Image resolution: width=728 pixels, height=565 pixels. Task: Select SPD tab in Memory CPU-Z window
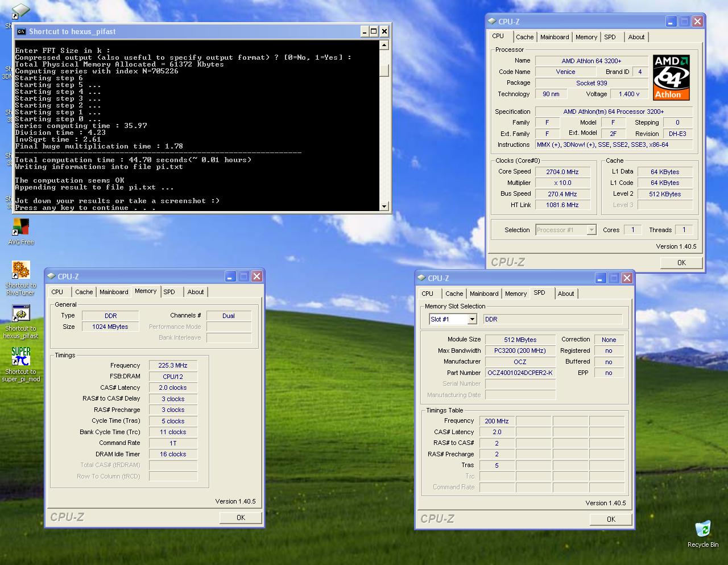[169, 292]
